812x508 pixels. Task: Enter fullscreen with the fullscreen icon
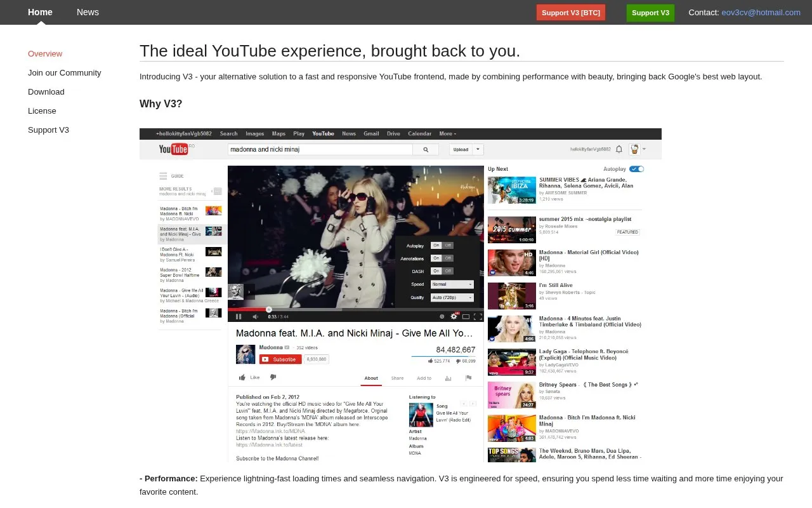click(478, 316)
